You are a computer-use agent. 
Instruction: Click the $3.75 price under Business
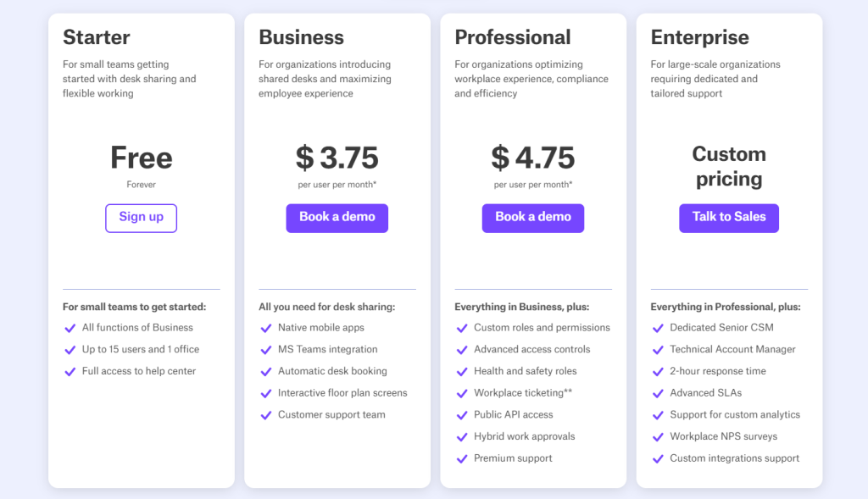click(x=337, y=158)
